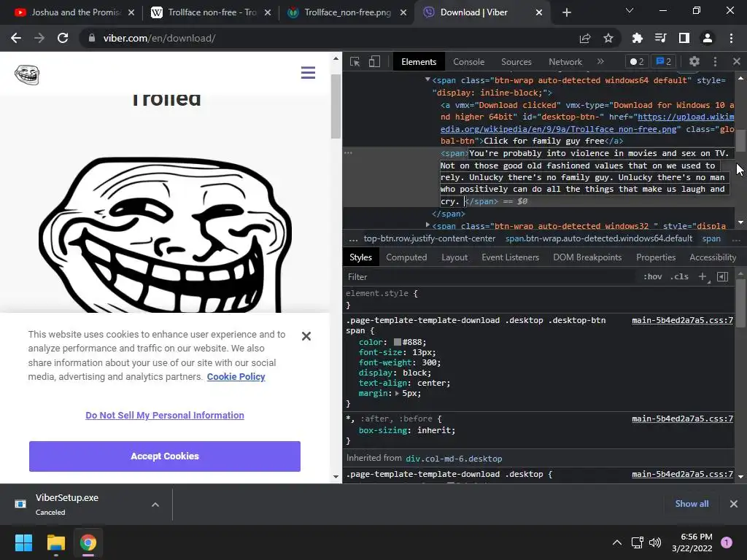Click the forward navigation arrow
The height and width of the screenshot is (560, 747).
[39, 38]
